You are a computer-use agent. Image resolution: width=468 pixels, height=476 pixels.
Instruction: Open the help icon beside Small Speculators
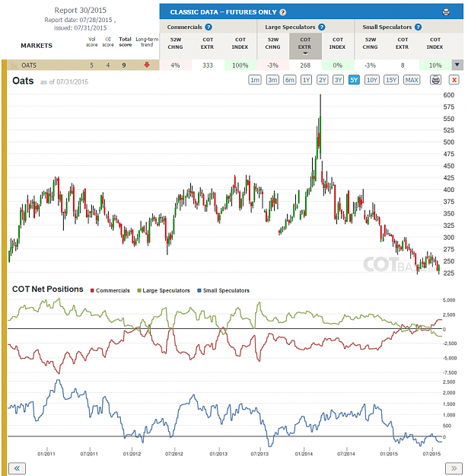tap(418, 27)
